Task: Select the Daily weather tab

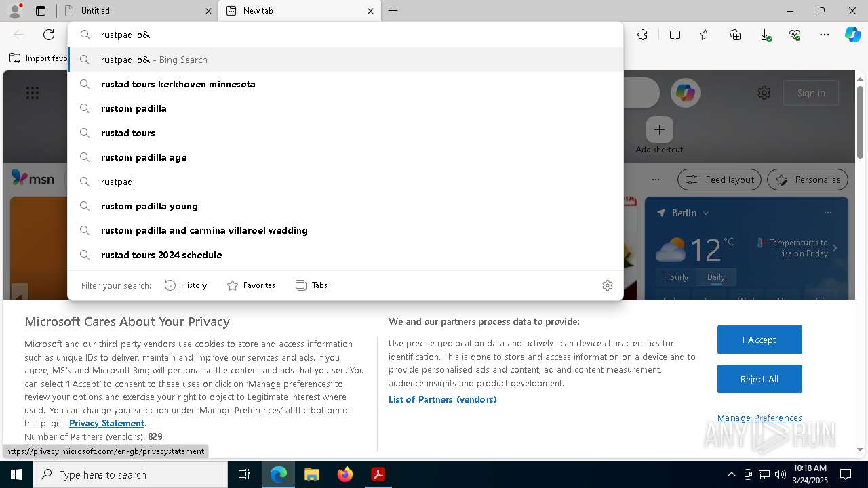Action: (716, 277)
